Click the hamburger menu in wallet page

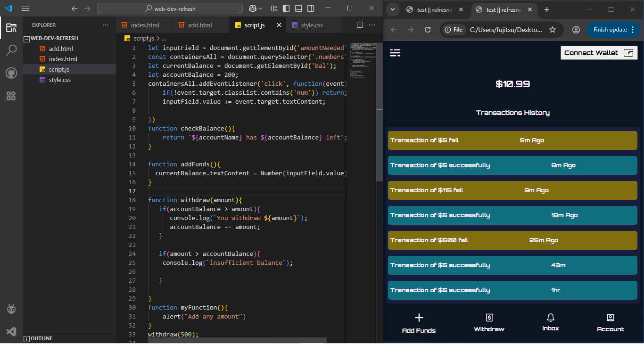tap(395, 53)
